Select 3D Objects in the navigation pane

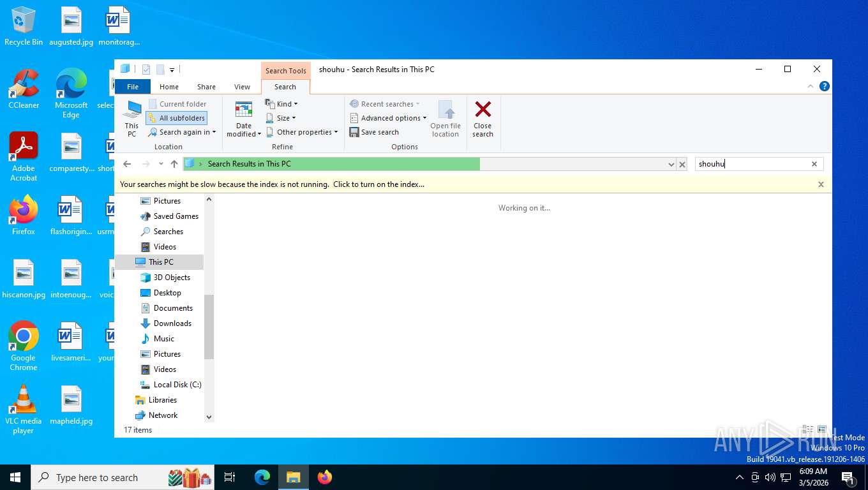165,278
